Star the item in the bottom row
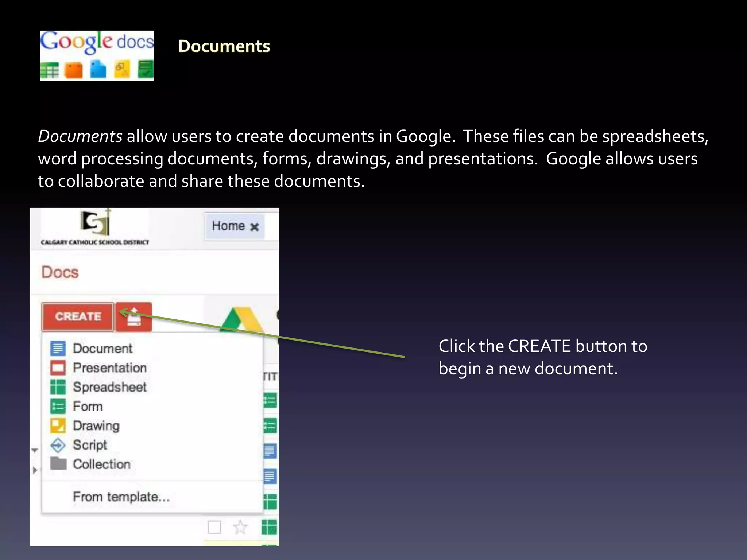 240,527
